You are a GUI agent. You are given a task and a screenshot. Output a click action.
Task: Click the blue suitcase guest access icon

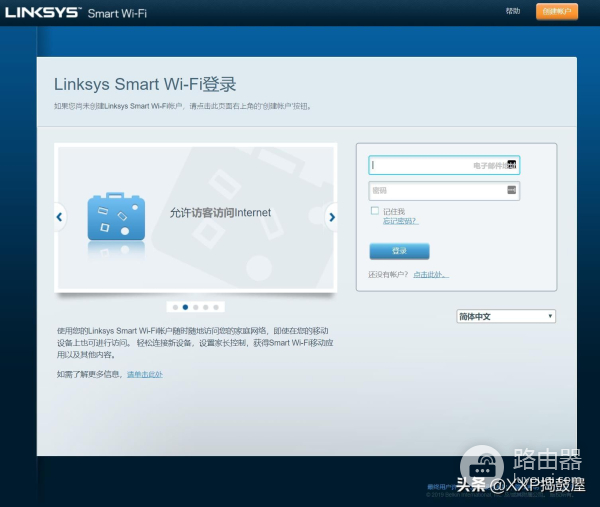[x=116, y=217]
